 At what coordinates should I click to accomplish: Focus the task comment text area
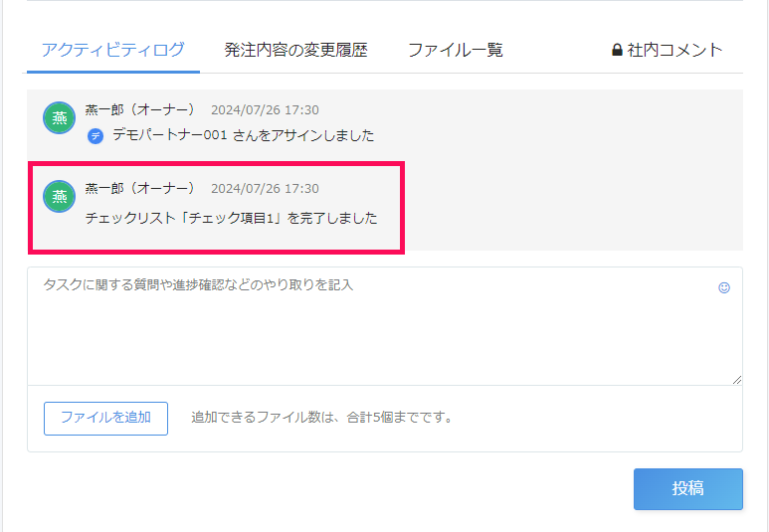click(385, 326)
